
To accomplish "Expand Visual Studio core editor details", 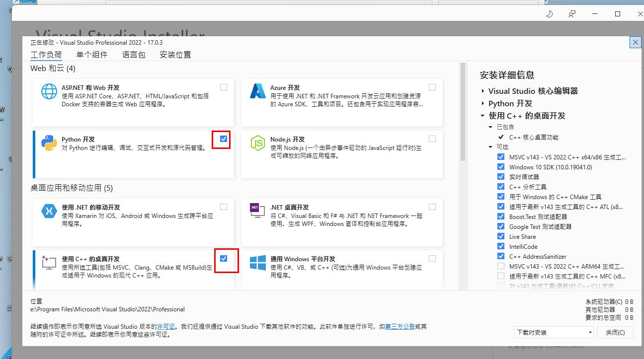I will pos(483,91).
